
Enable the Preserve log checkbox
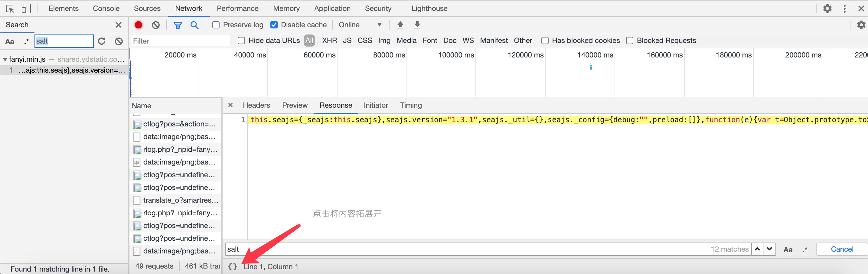216,25
